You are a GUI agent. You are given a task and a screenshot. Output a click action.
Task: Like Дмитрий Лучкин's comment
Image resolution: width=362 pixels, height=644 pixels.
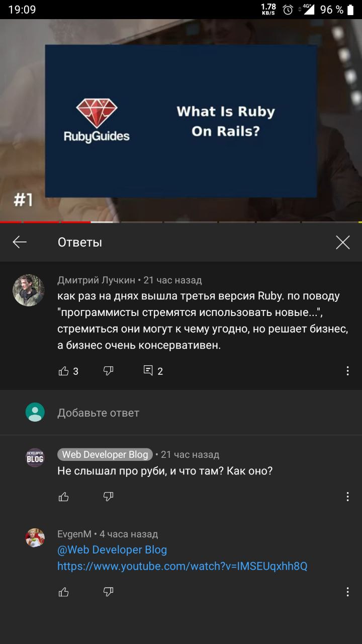(64, 371)
